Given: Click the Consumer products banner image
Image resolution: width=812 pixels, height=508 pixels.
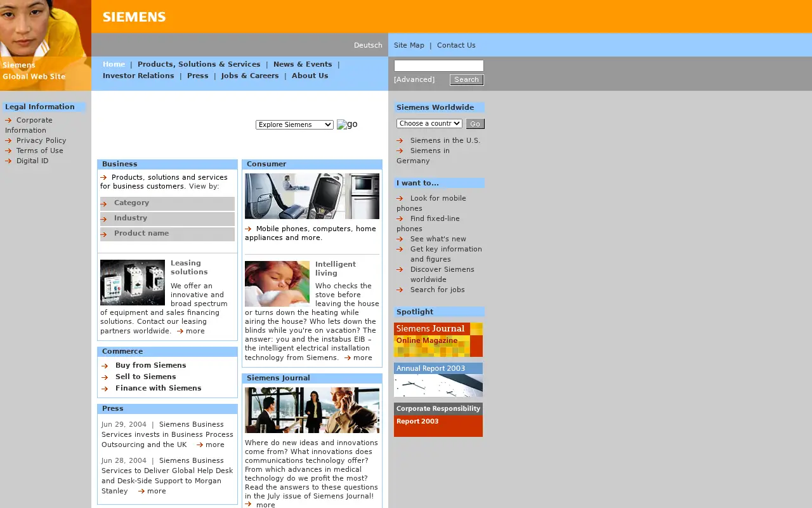Looking at the screenshot, I should 312,196.
